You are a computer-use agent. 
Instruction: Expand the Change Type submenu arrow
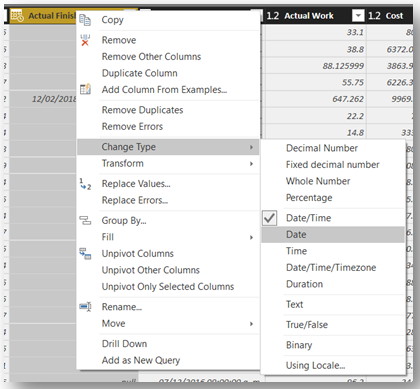[x=251, y=147]
